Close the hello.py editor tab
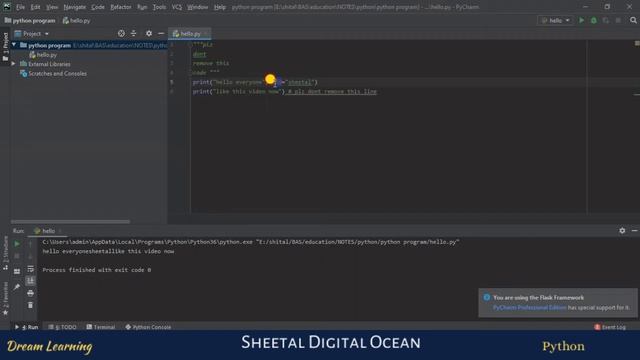This screenshot has width=640, height=360. click(206, 34)
